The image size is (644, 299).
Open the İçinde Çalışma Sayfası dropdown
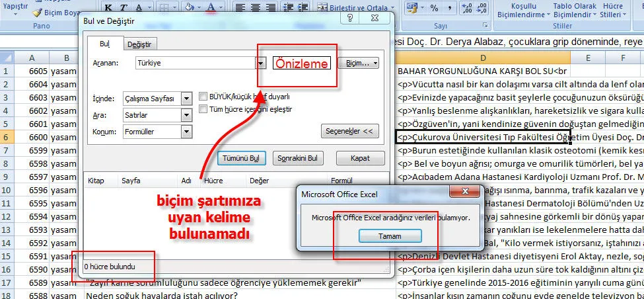click(x=186, y=98)
